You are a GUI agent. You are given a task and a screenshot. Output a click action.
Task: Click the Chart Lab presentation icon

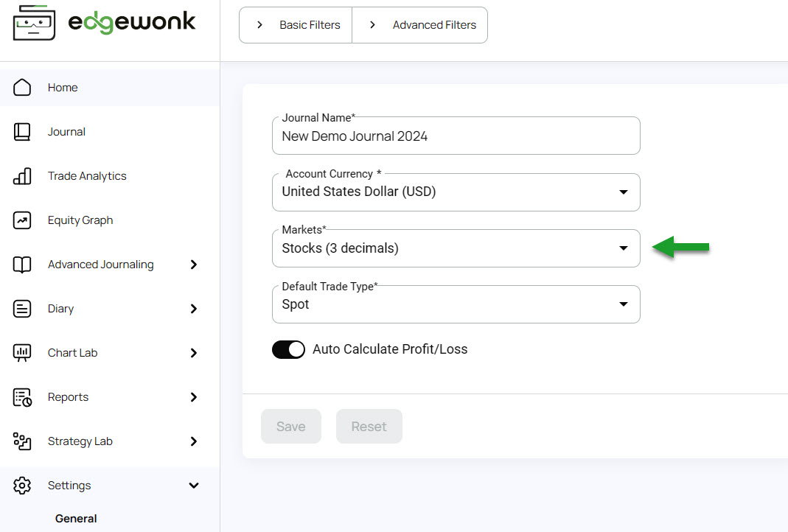(22, 353)
